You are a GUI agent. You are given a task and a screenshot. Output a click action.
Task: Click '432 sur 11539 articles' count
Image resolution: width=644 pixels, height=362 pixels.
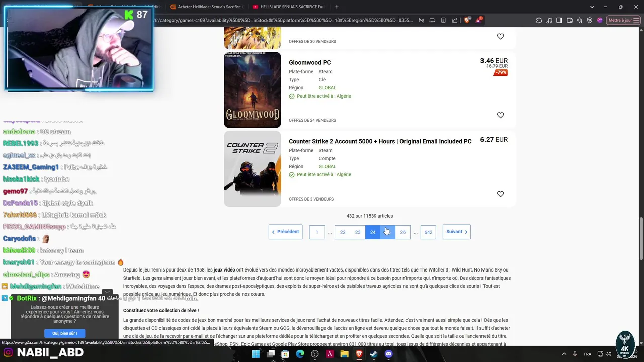pyautogui.click(x=370, y=216)
